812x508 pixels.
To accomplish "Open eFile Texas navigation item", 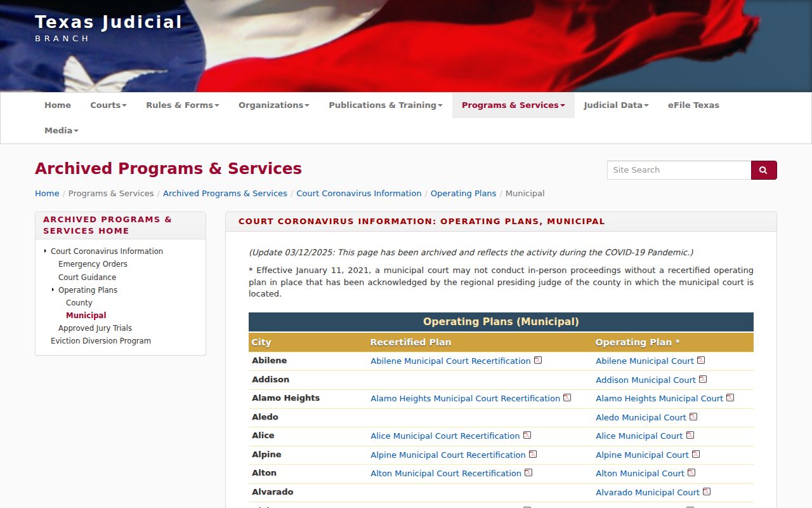I will coord(693,105).
